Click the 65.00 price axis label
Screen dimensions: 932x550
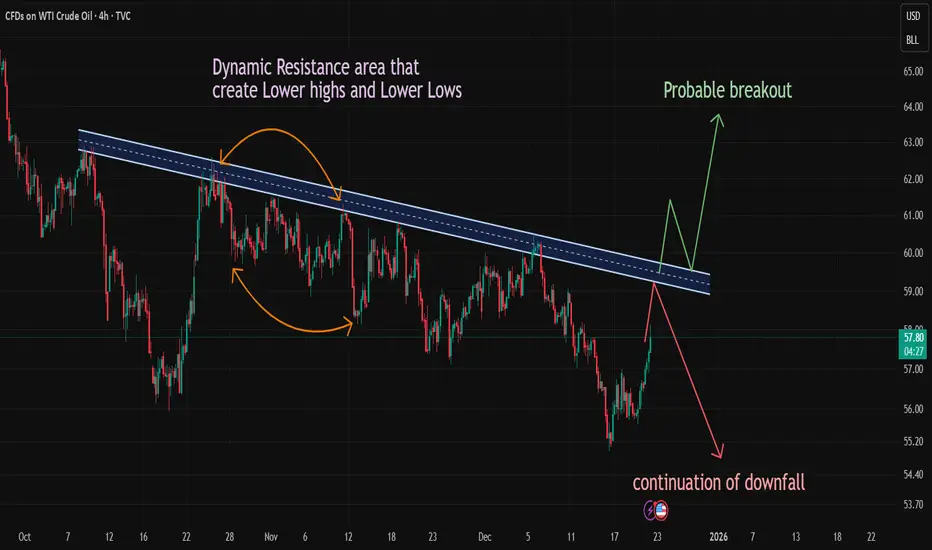(x=913, y=71)
